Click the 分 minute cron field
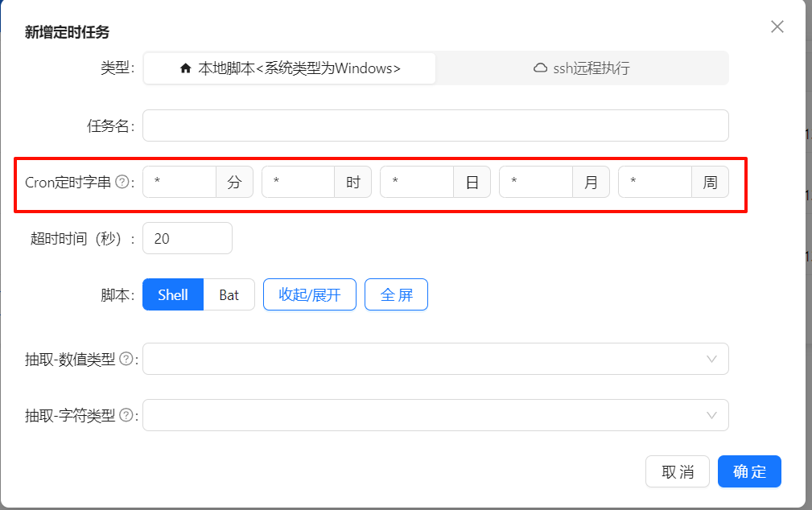Screen dimensions: 812x510 click(x=179, y=182)
